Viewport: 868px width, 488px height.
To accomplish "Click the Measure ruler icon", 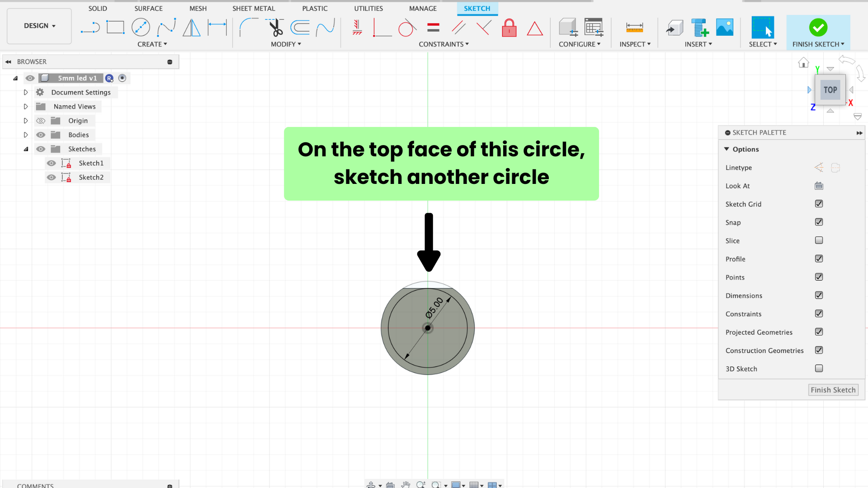I will point(635,28).
